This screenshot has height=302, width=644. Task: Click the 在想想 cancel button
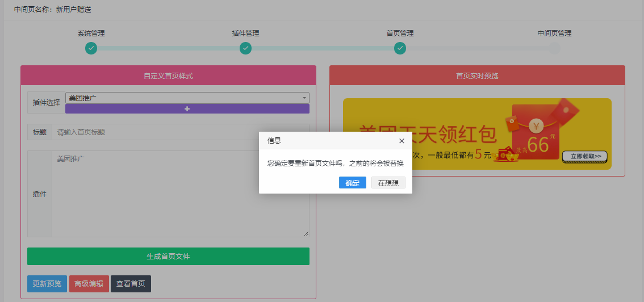tap(388, 183)
